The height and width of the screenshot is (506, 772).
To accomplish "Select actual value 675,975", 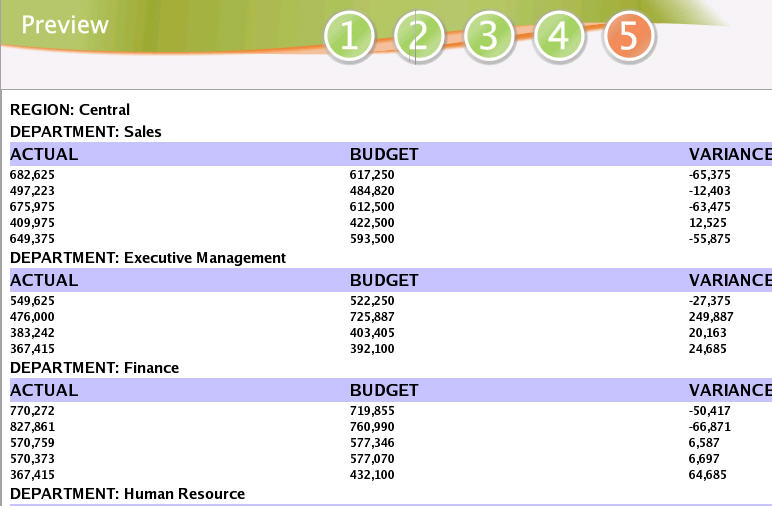I will (32, 207).
